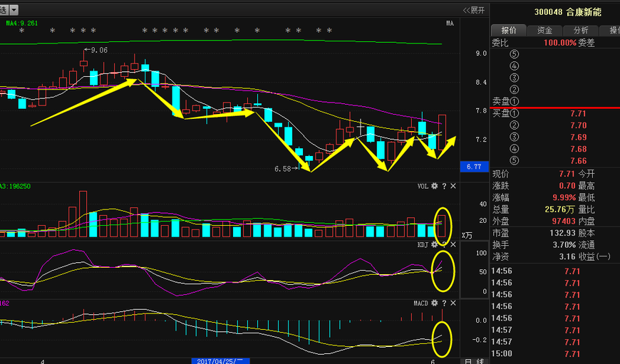Image resolution: width=620 pixels, height=364 pixels.
Task: Click the KDJ indicator name label
Action: click(x=423, y=244)
